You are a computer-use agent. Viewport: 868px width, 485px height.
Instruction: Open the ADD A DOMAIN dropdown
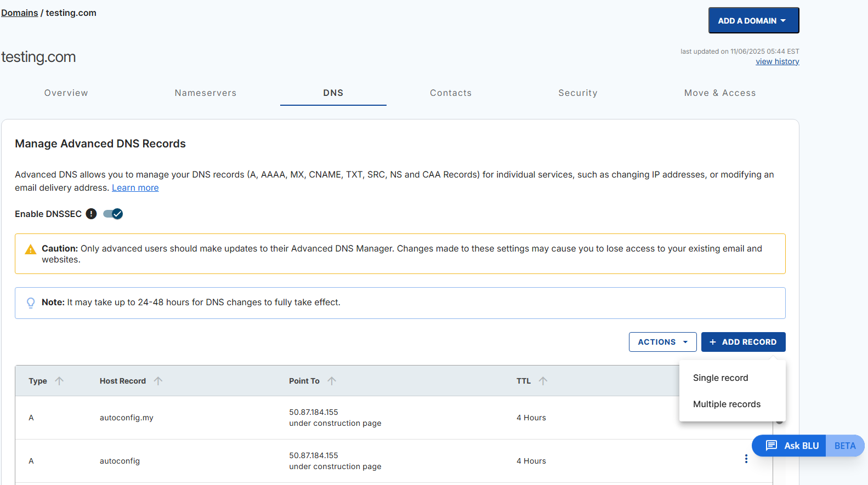[753, 20]
